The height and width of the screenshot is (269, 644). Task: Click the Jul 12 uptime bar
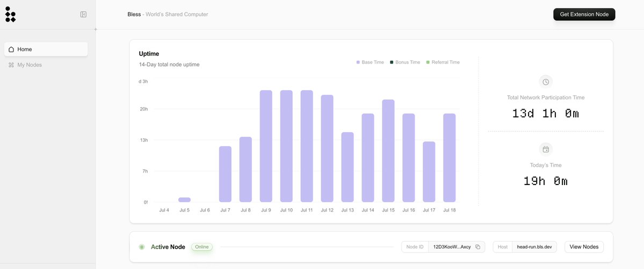tap(327, 148)
